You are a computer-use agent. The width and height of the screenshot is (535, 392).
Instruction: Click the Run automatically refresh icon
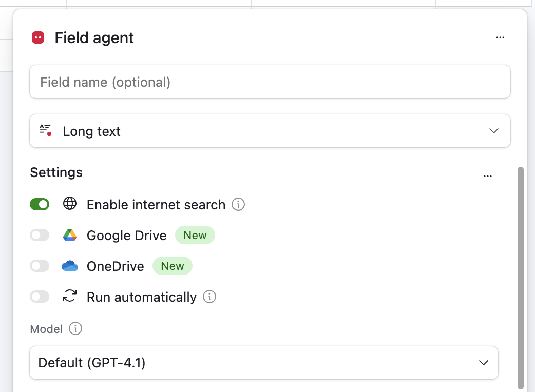point(70,297)
